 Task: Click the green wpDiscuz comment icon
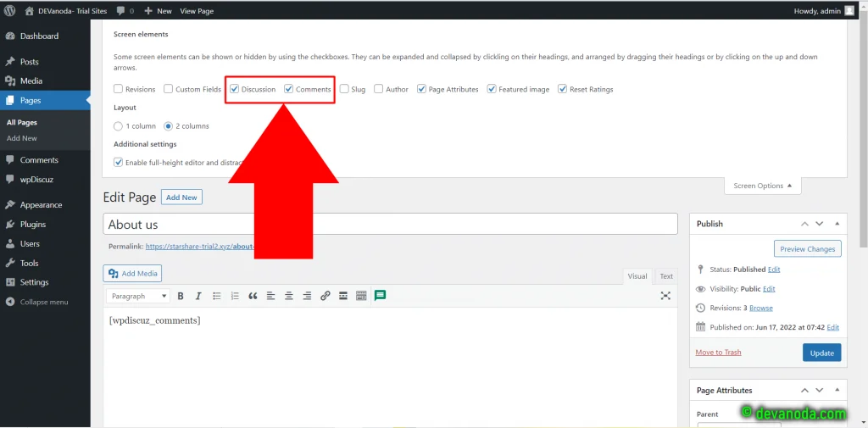380,296
